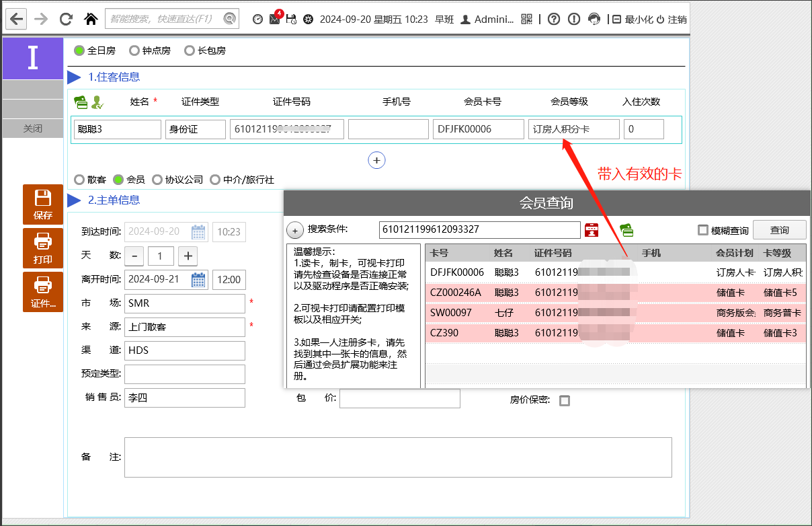Click the green person-check icon in guest info
The width and height of the screenshot is (812, 526).
[x=97, y=102]
